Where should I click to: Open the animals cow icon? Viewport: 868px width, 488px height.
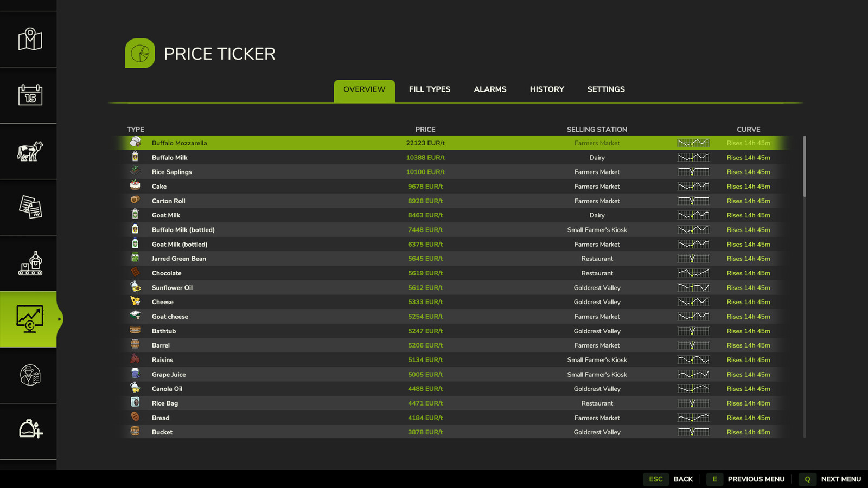(30, 151)
